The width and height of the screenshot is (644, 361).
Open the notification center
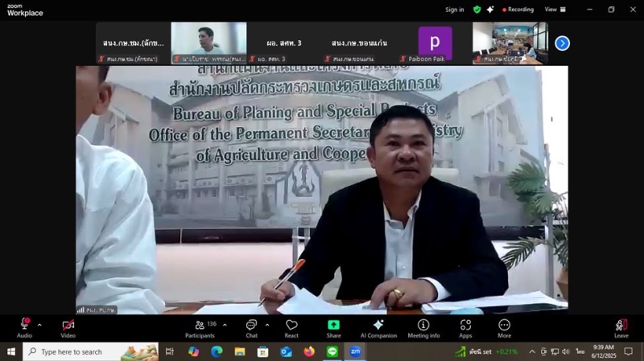pos(629,351)
